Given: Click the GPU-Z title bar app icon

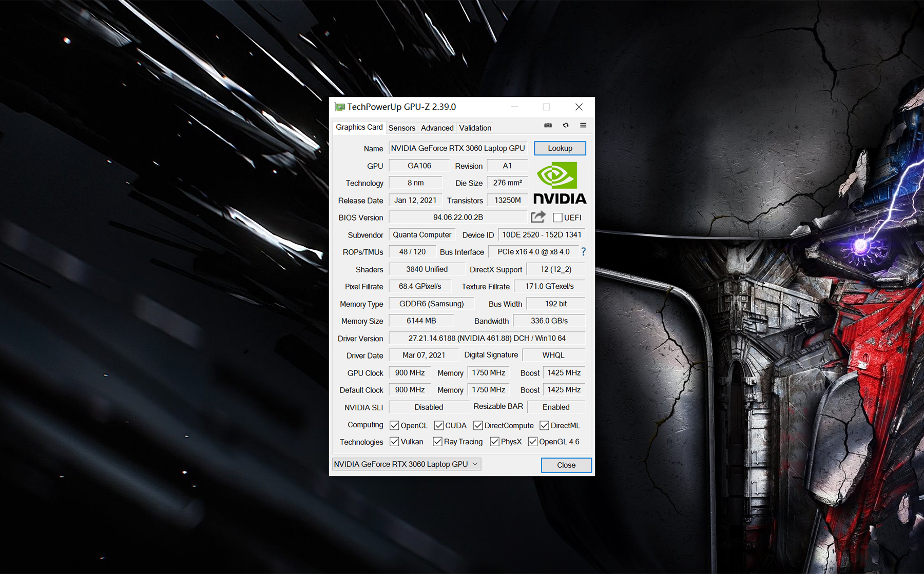Looking at the screenshot, I should [x=339, y=107].
